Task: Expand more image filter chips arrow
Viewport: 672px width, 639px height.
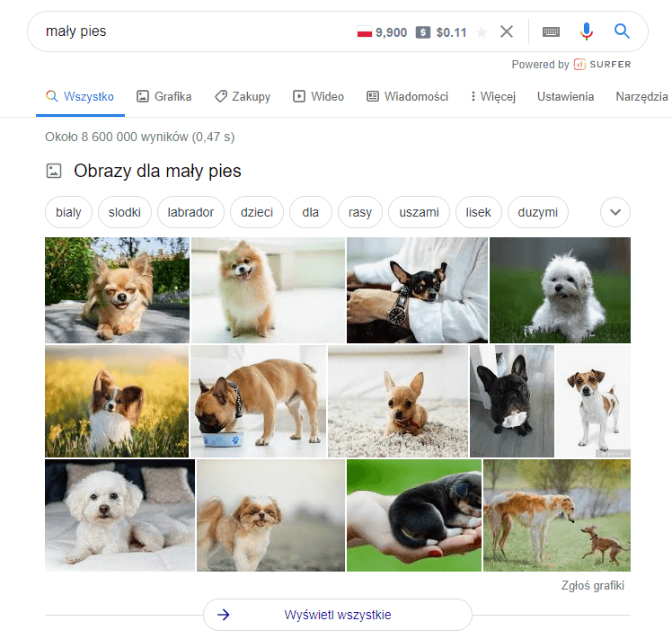Action: click(615, 213)
